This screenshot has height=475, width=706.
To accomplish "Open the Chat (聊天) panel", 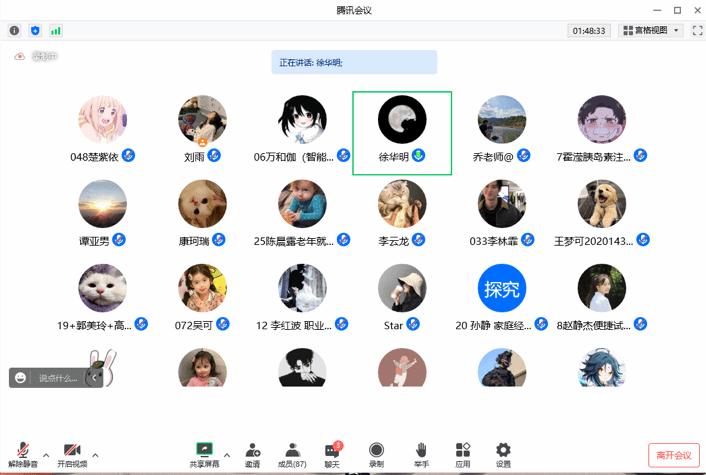I will 332,455.
